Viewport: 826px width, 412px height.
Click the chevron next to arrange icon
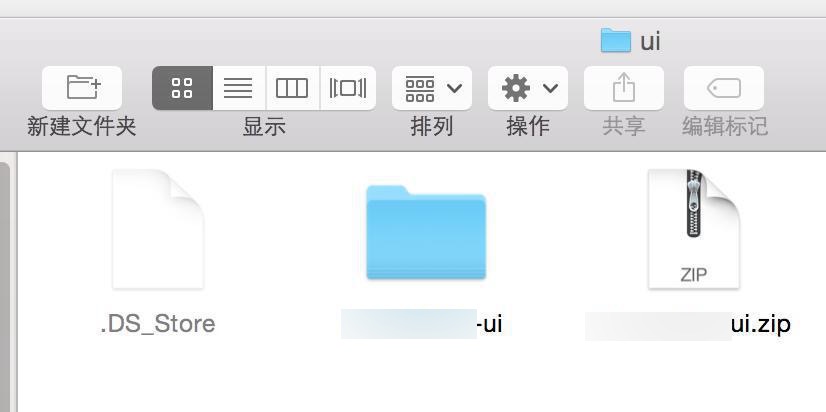454,88
